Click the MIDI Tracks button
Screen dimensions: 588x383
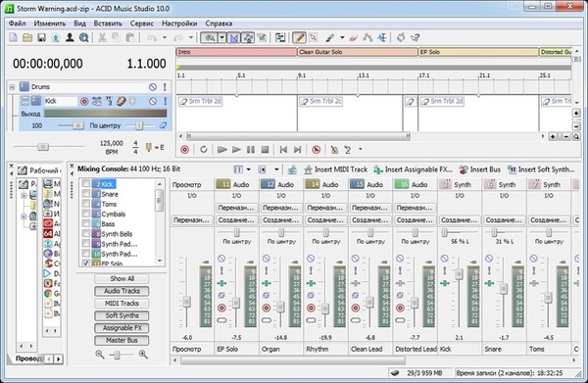pos(122,304)
